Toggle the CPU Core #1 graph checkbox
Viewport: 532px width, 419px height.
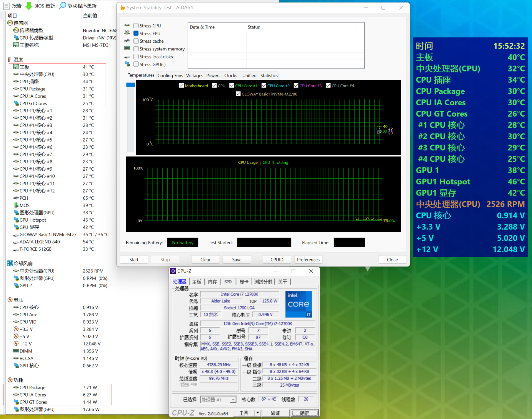click(x=232, y=86)
